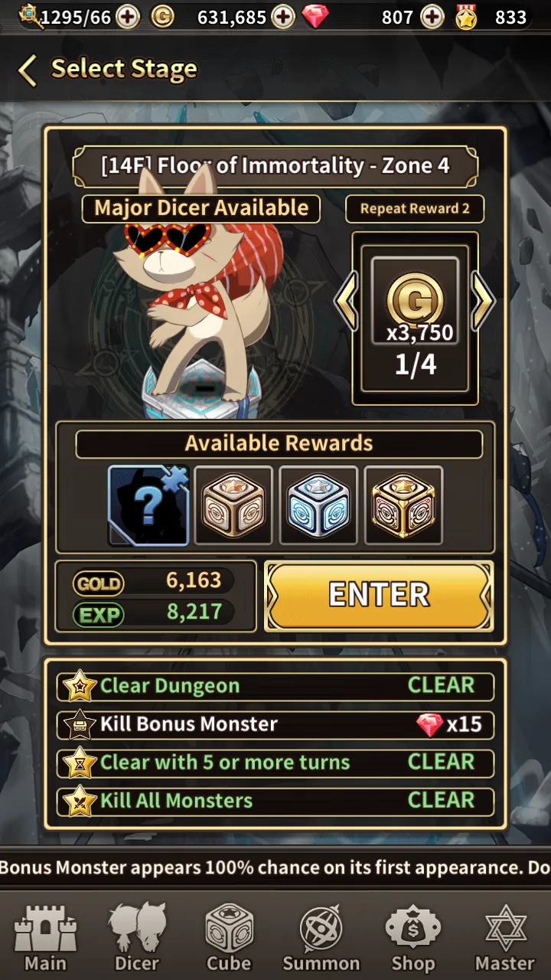Show previous repeat reward with left arrow
551x980 pixels.
(347, 301)
